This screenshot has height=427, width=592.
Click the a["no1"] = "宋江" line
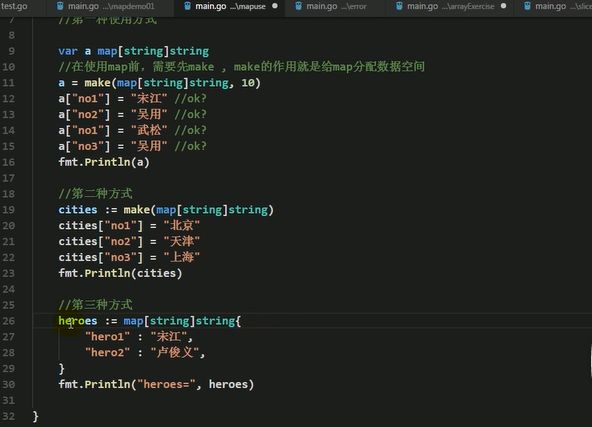click(x=132, y=99)
